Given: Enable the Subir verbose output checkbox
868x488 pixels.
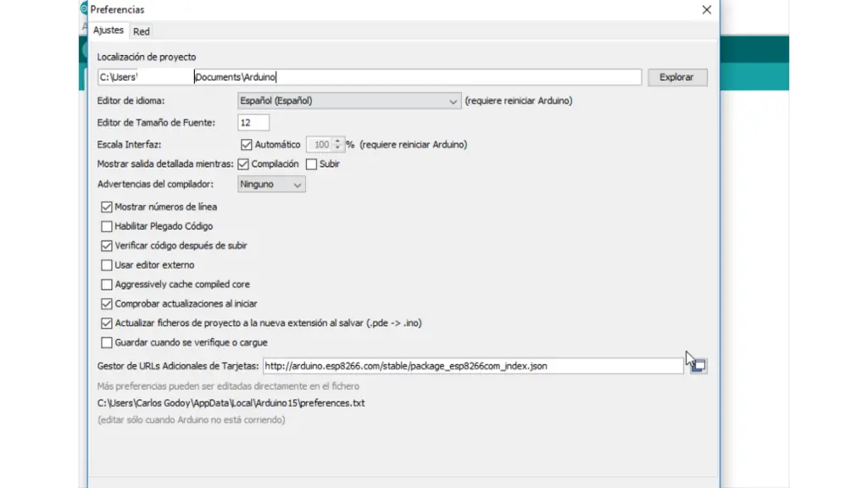Looking at the screenshot, I should coord(312,164).
